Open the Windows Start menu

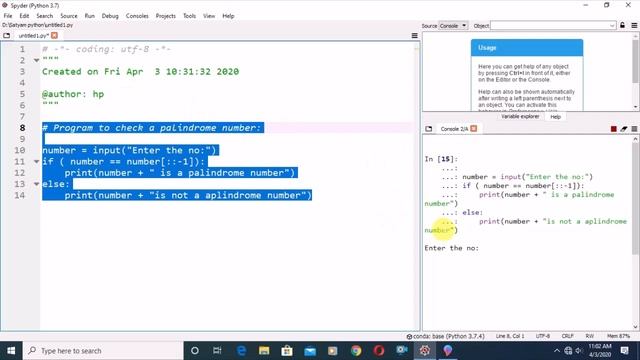[x=11, y=351]
